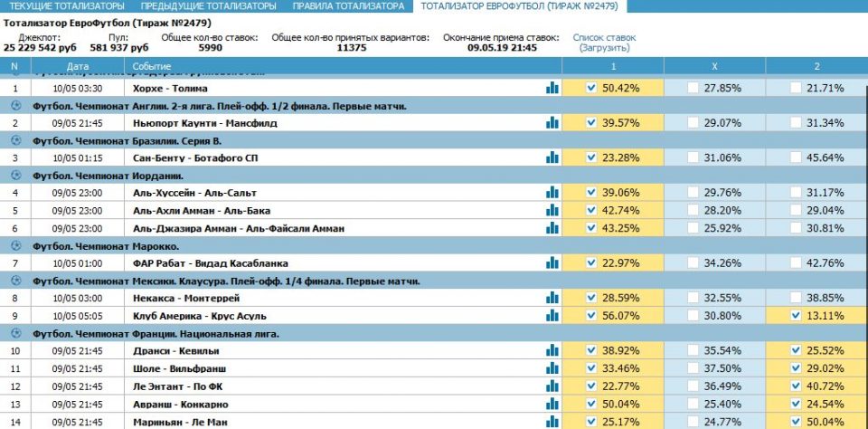Image resolution: width=868 pixels, height=429 pixels.
Task: Open stats chart icon for Ньюпорт Каунти - Мансфилд
Action: pyautogui.click(x=552, y=122)
